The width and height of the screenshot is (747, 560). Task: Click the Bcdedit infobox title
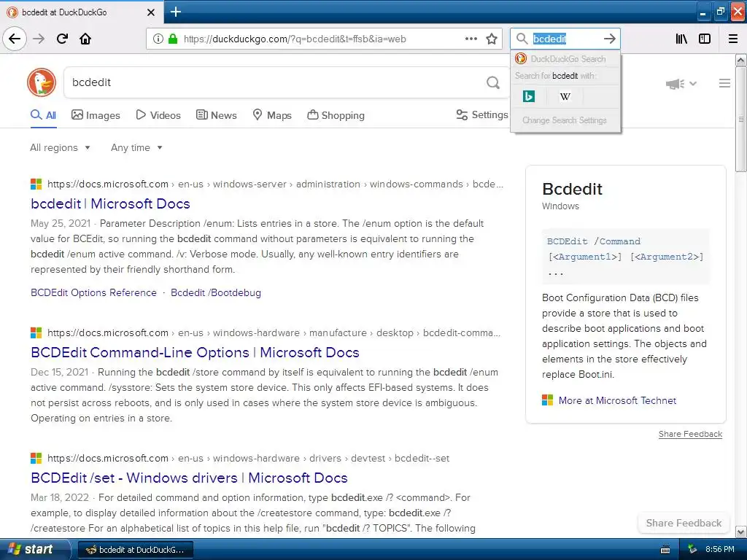click(x=572, y=189)
